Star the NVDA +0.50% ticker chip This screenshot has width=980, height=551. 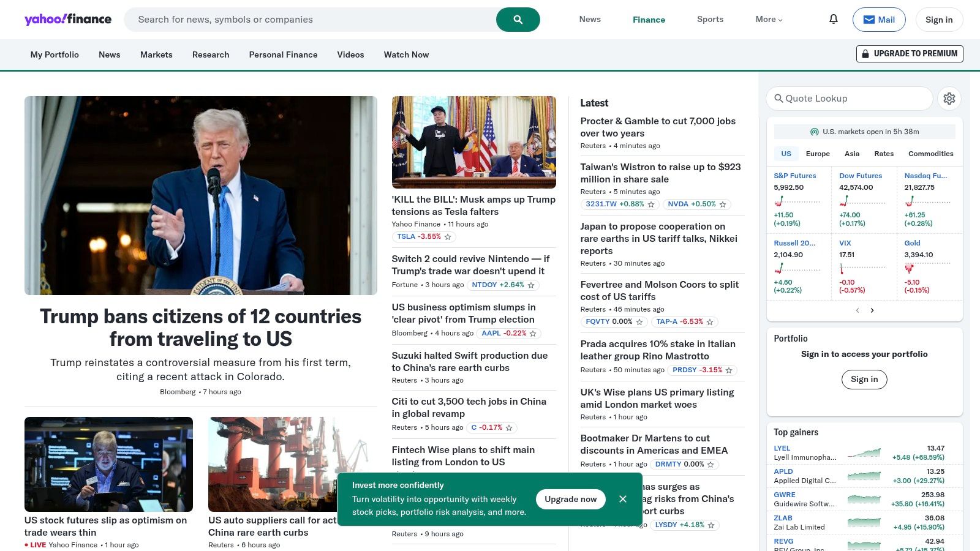point(723,204)
